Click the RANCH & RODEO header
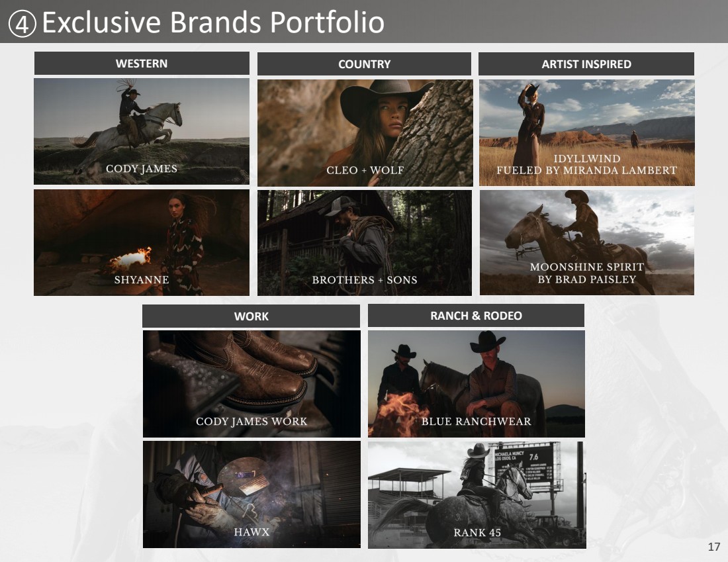This screenshot has height=562, width=728. 476,316
